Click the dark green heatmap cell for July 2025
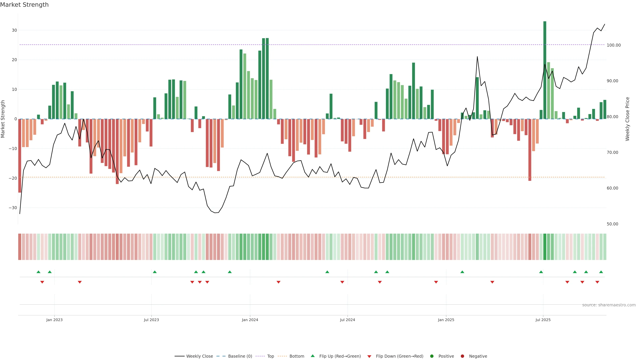The width and height of the screenshot is (644, 362). [545, 247]
